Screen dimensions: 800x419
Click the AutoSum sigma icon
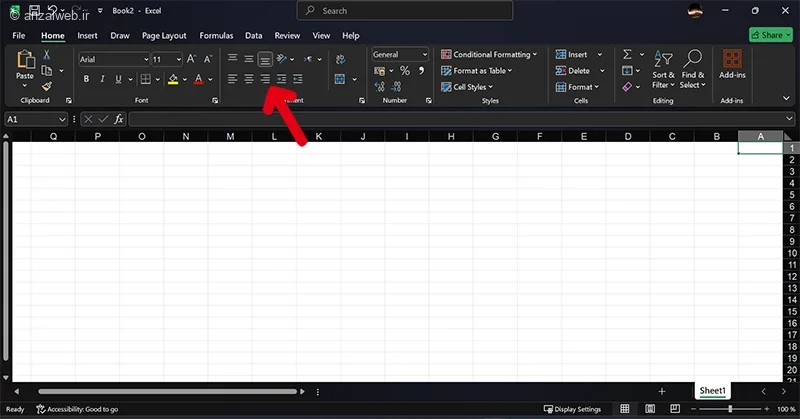coord(627,54)
